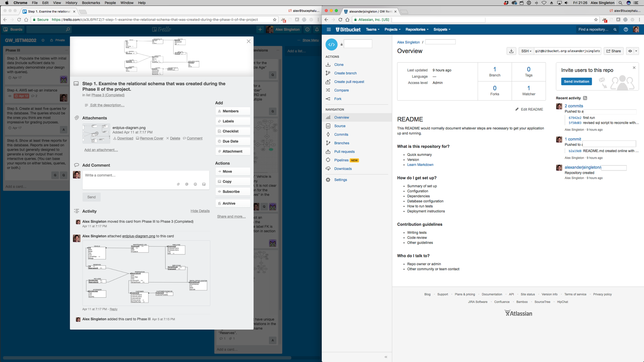The height and width of the screenshot is (362, 644).
Task: Hide Details in the Activity section
Action: pyautogui.click(x=200, y=211)
